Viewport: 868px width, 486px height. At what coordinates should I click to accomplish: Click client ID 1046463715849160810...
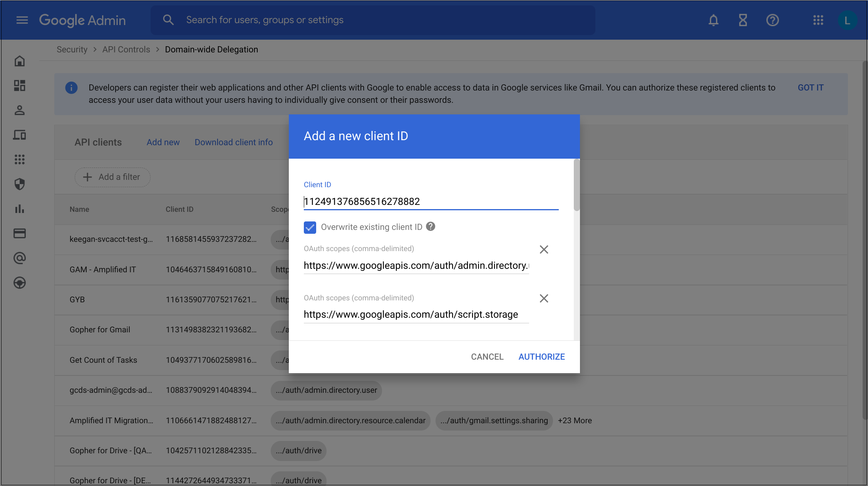(x=211, y=270)
